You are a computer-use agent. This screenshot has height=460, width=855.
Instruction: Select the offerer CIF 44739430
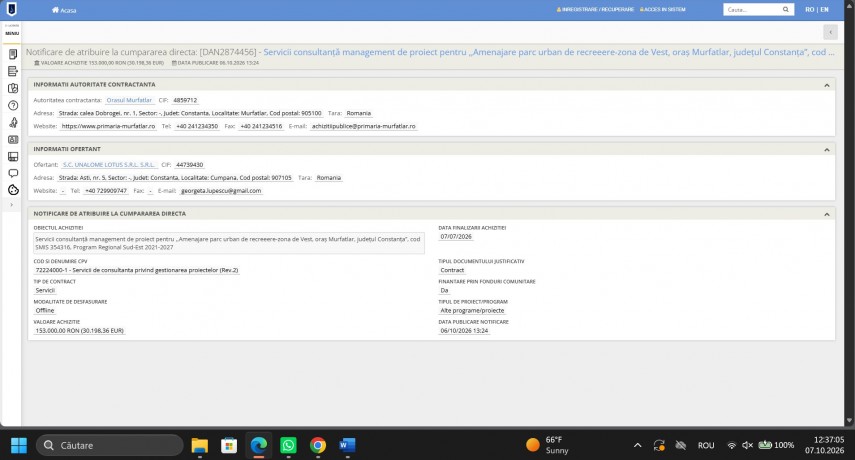point(189,165)
